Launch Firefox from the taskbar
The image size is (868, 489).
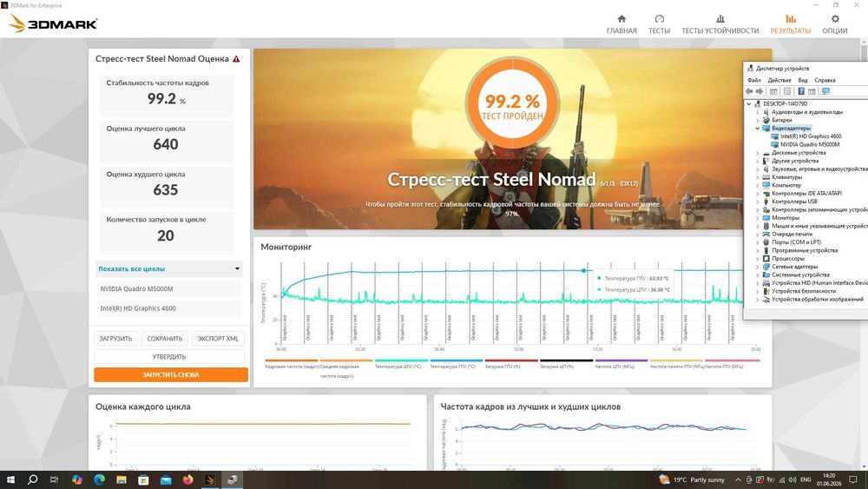click(187, 479)
